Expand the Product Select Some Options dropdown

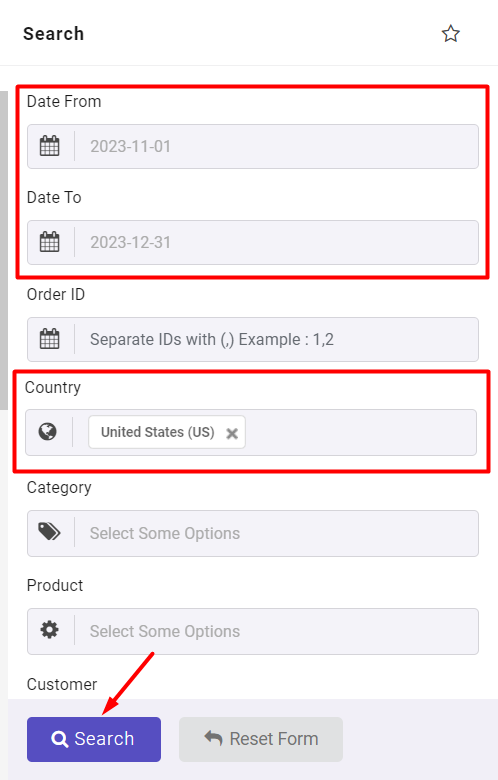(276, 631)
